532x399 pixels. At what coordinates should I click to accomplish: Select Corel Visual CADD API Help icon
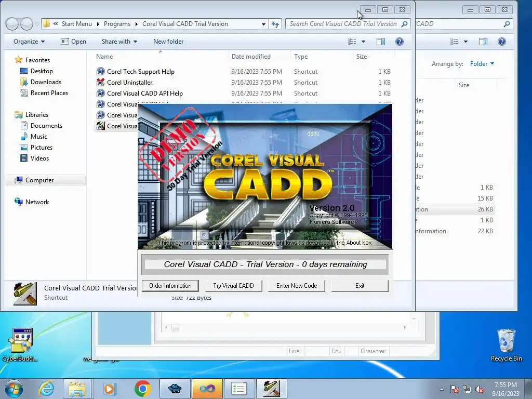(x=100, y=94)
